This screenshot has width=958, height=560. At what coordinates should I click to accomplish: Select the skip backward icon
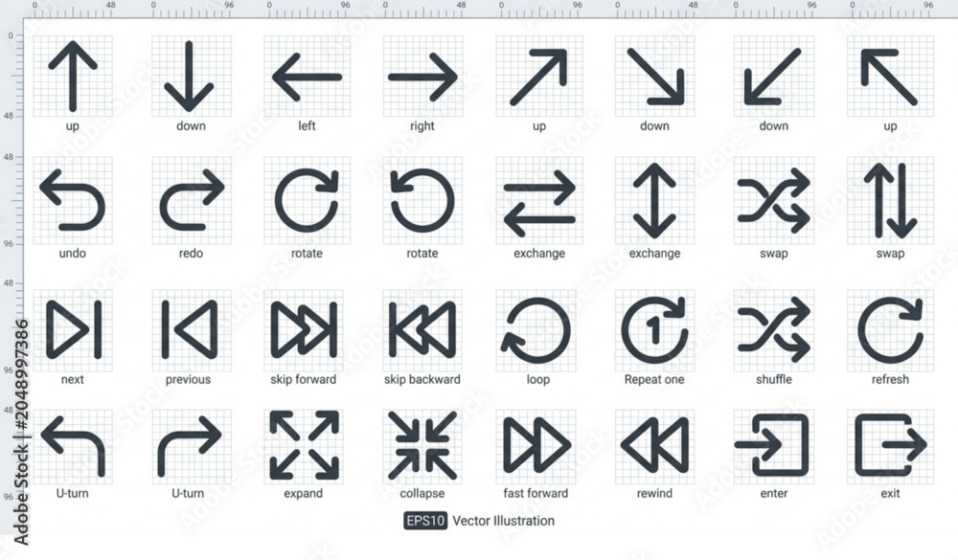click(422, 329)
